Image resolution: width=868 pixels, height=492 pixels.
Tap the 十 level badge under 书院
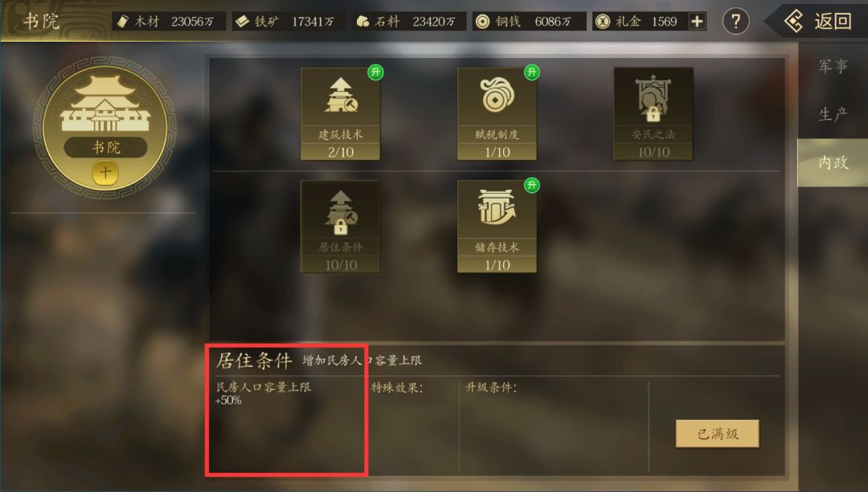[x=105, y=173]
